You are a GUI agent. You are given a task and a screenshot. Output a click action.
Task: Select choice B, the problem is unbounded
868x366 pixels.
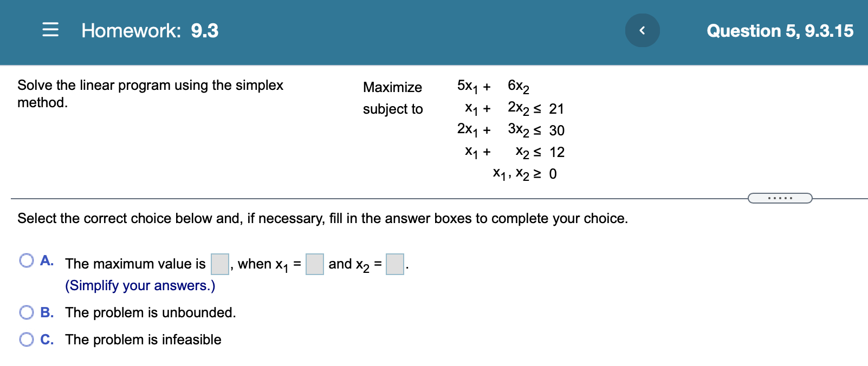26,312
